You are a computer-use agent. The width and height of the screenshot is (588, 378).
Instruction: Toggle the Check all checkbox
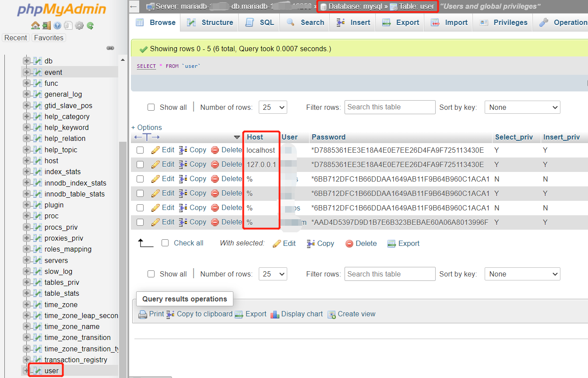pos(165,243)
